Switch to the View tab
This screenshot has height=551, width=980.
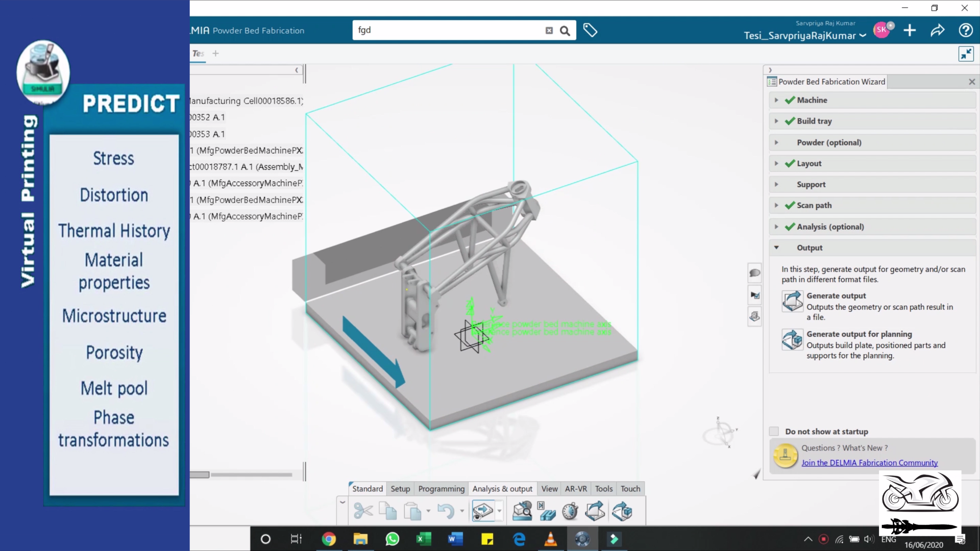[549, 489]
